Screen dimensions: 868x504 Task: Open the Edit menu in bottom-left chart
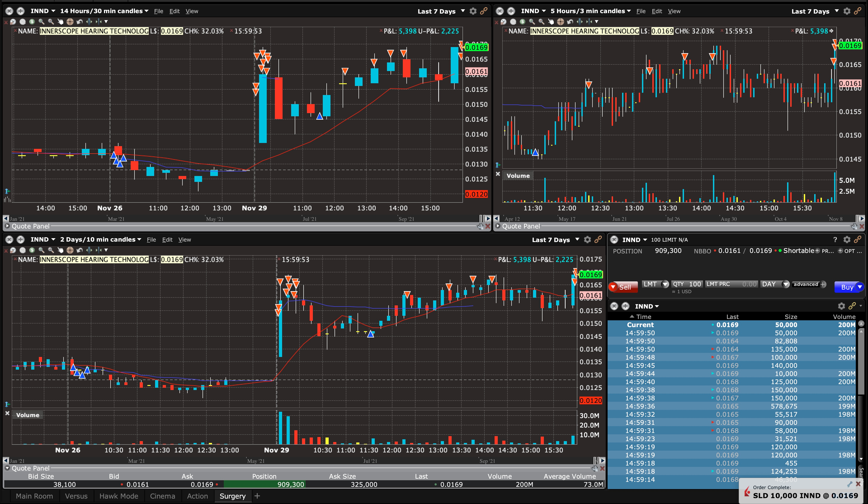point(167,240)
